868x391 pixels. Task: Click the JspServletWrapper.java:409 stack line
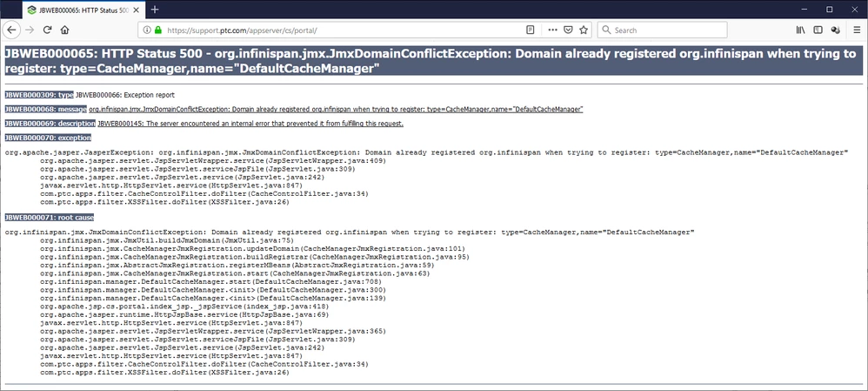pyautogui.click(x=213, y=161)
